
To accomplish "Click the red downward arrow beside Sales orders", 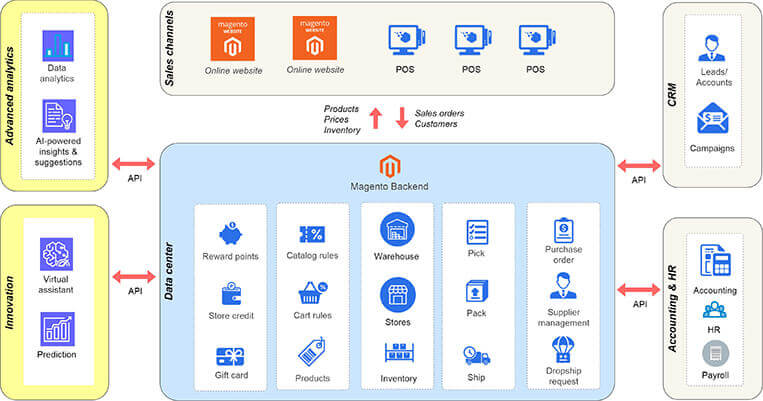I will [402, 118].
